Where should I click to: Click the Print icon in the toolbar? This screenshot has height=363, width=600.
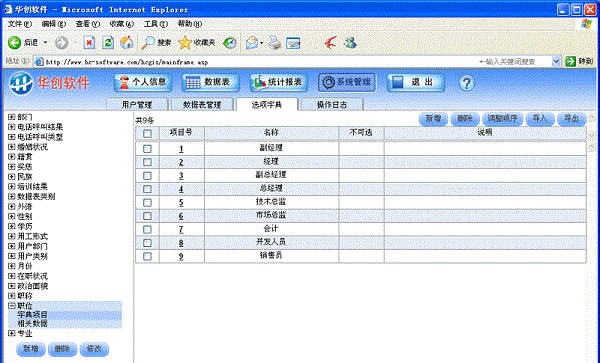click(274, 42)
